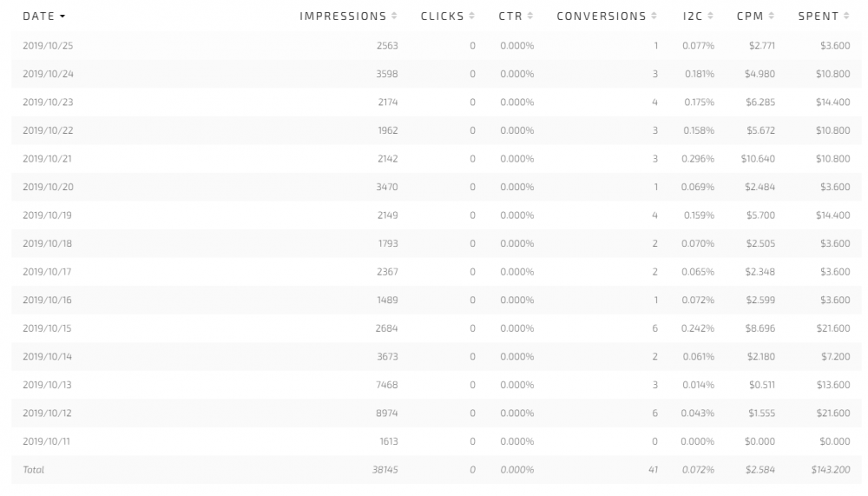The width and height of the screenshot is (868, 496).
Task: Select the 2019/10/21 row date
Action: pyautogui.click(x=48, y=159)
